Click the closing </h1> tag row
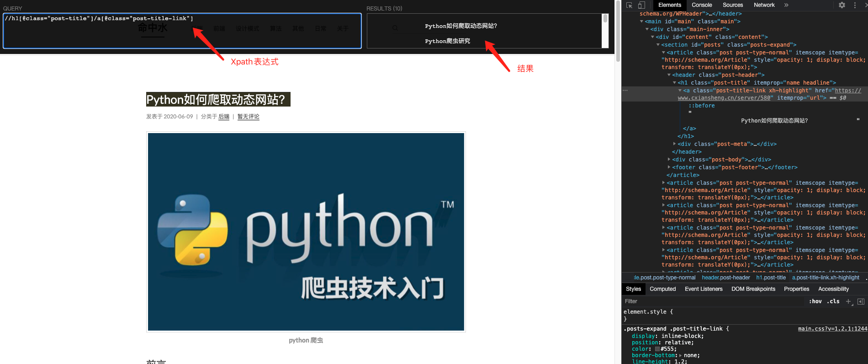 [x=686, y=136]
